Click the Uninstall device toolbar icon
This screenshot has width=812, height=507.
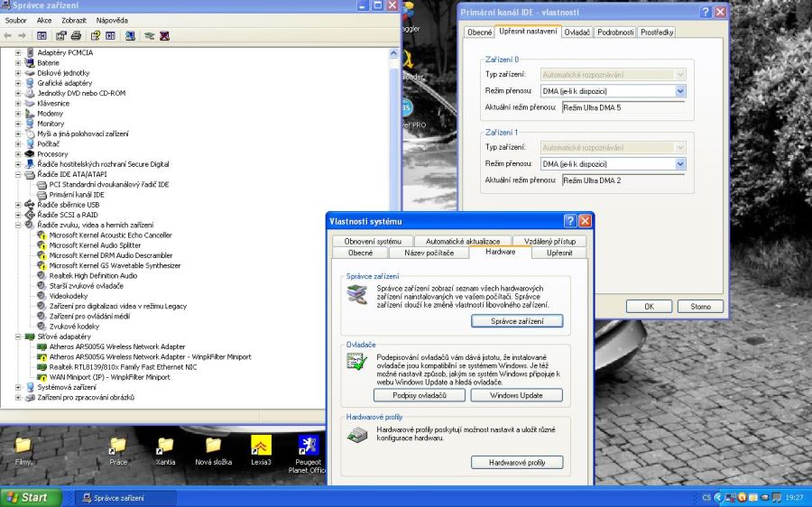pos(166,36)
